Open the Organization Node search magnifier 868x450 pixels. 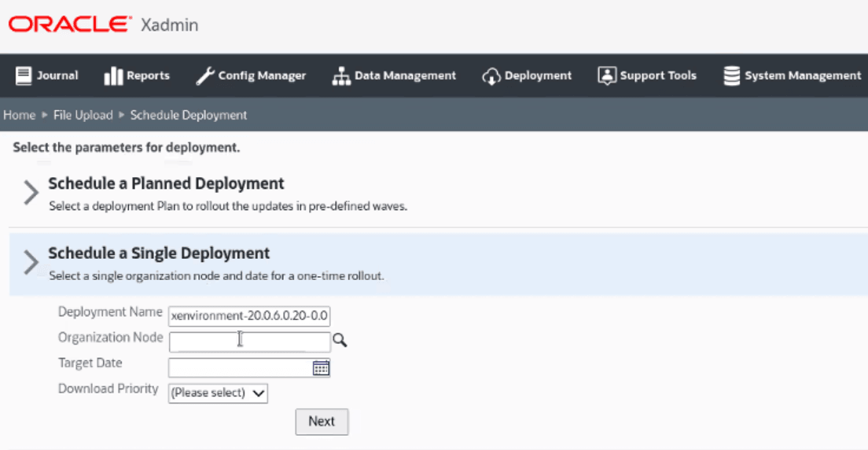click(340, 341)
